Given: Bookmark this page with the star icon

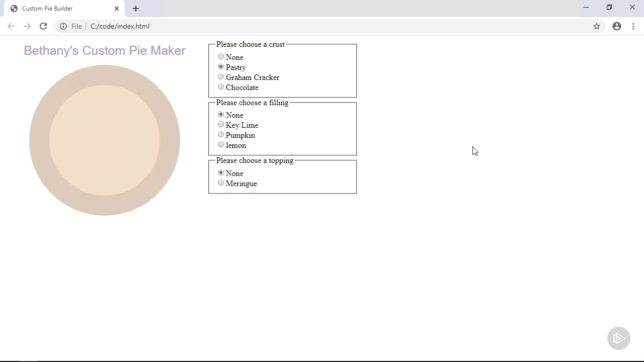Looking at the screenshot, I should tap(597, 26).
